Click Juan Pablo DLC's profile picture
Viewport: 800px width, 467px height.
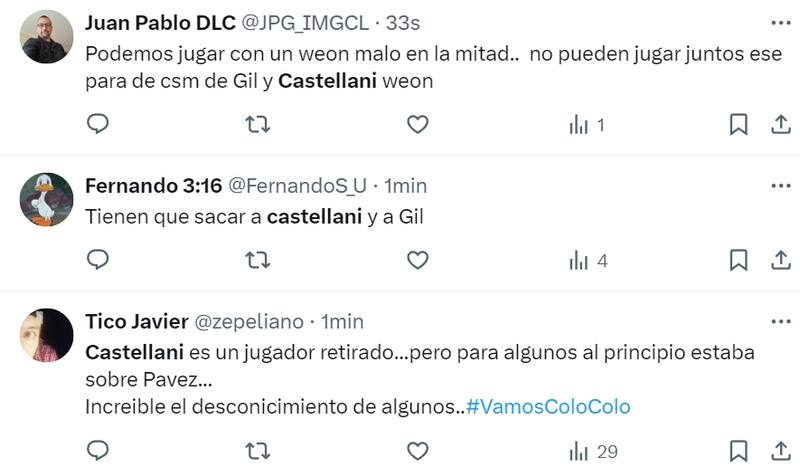pyautogui.click(x=47, y=37)
